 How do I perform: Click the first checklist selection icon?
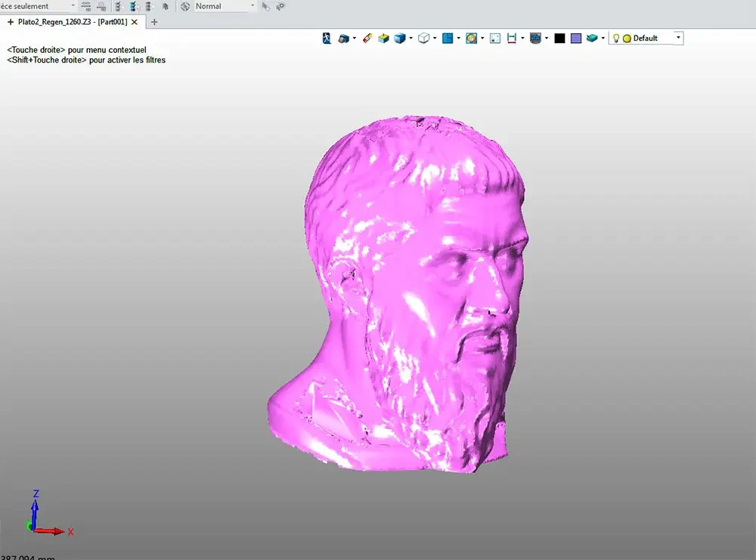tap(118, 6)
